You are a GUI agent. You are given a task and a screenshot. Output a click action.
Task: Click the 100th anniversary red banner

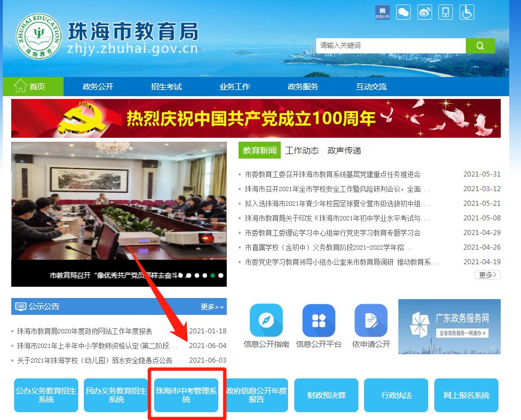click(x=256, y=118)
